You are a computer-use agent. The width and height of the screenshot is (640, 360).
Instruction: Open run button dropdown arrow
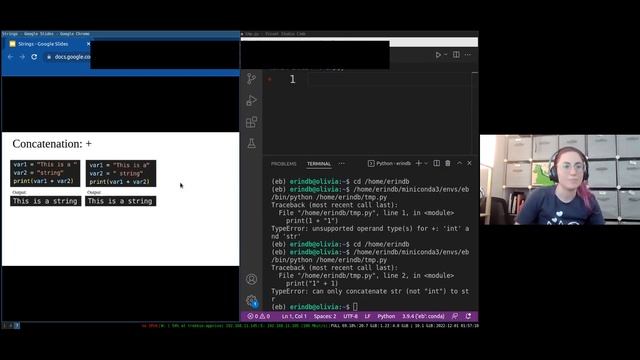(445, 55)
